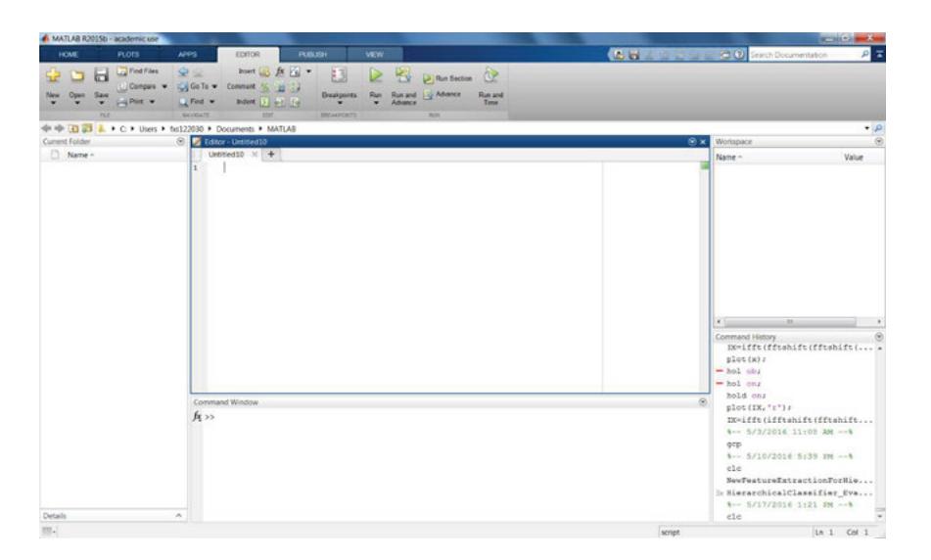Click the fx icon in Command Window

(x=197, y=417)
